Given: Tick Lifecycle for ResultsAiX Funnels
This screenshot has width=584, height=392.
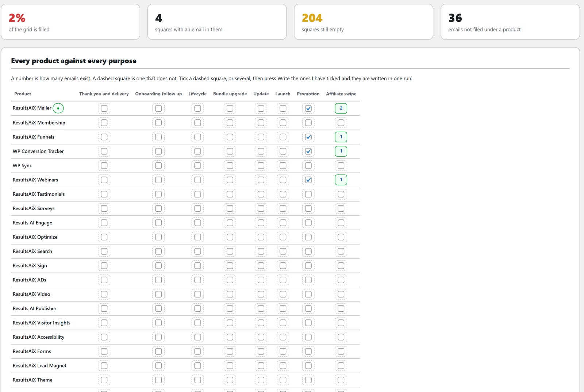Looking at the screenshot, I should click(x=197, y=137).
